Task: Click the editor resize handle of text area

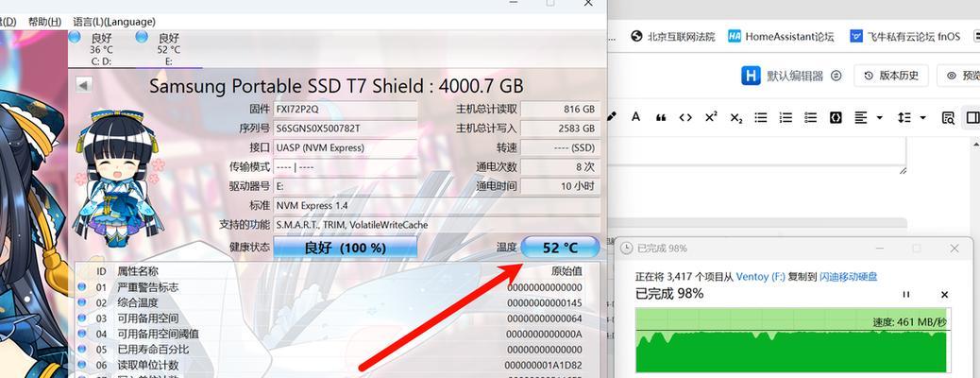Action: (903, 170)
